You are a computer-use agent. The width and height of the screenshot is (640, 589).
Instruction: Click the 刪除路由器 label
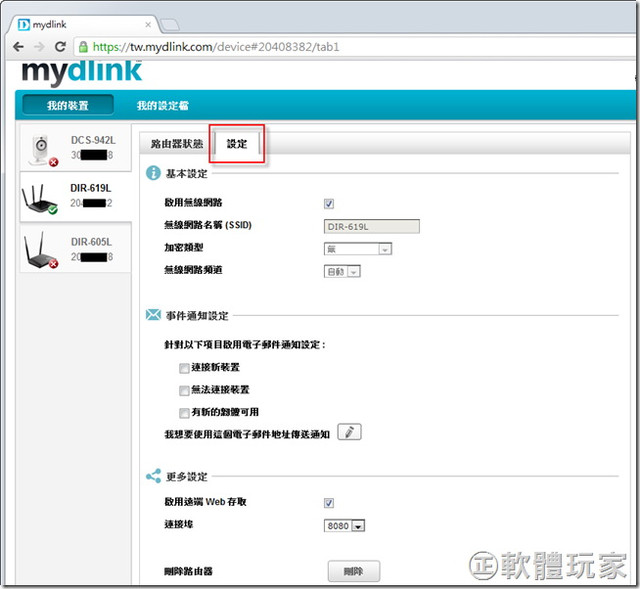(x=188, y=571)
